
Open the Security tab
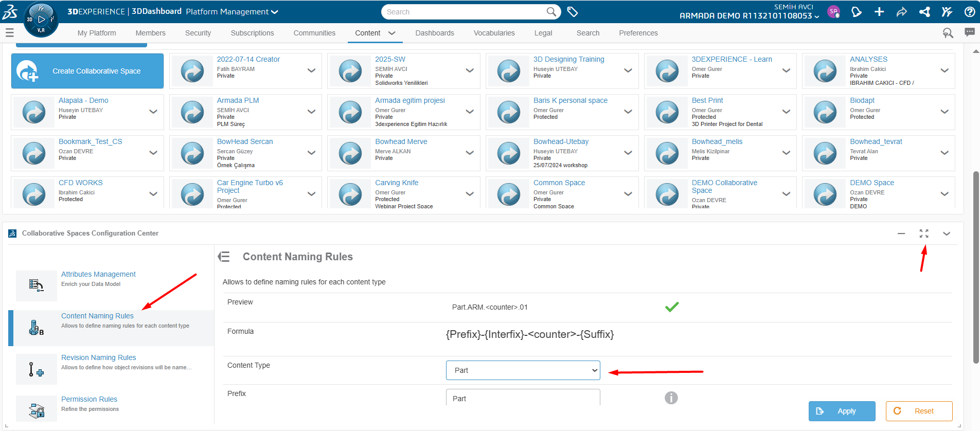pos(198,33)
